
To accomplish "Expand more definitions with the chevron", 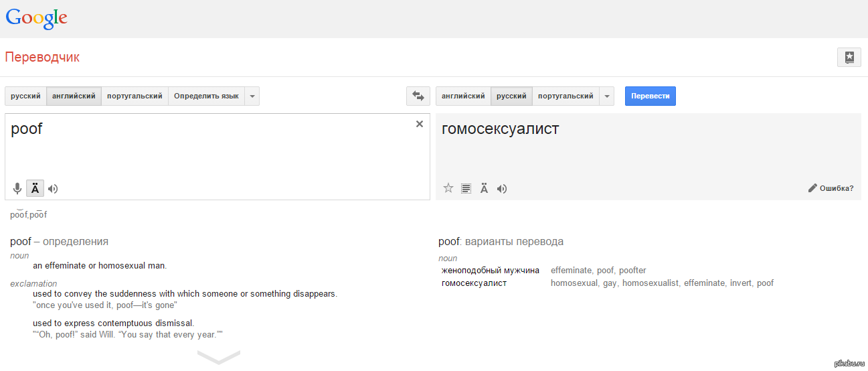I will click(218, 358).
